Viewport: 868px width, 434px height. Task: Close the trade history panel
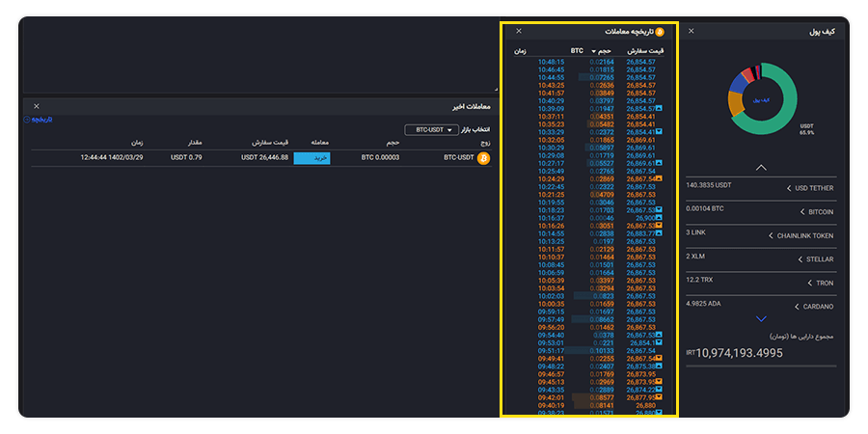[x=519, y=31]
